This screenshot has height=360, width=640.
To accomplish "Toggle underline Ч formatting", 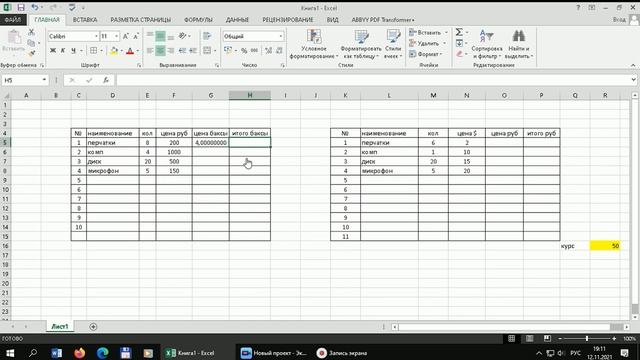I will tap(73, 51).
